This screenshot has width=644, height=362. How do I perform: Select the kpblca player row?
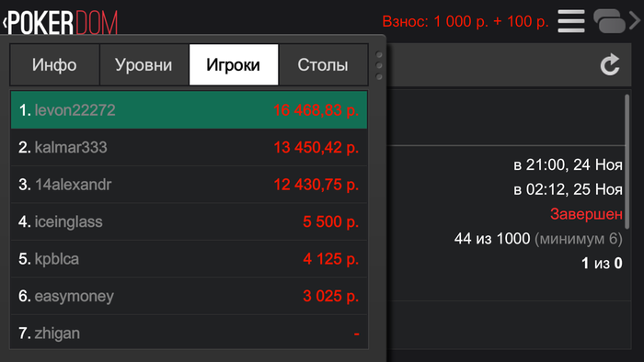(189, 259)
